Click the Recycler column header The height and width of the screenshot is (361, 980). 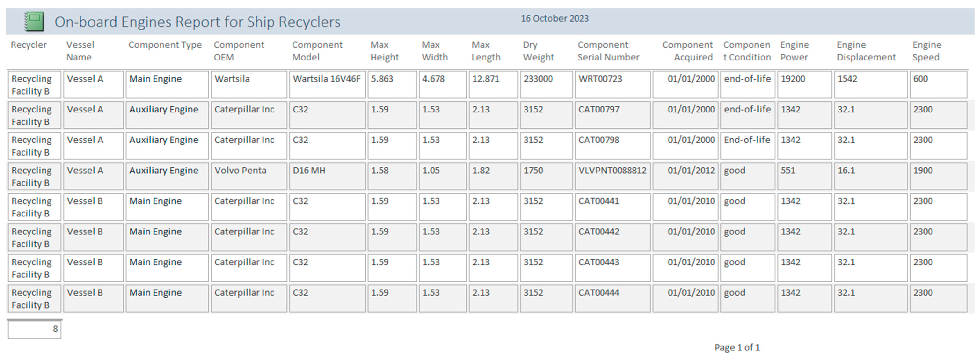(29, 45)
